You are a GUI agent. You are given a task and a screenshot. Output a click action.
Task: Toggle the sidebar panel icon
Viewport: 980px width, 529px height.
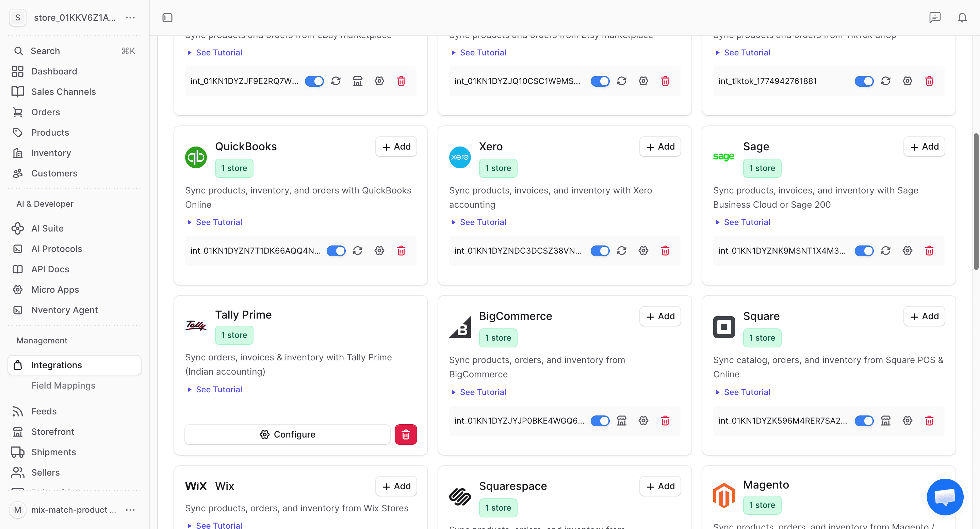pos(167,18)
